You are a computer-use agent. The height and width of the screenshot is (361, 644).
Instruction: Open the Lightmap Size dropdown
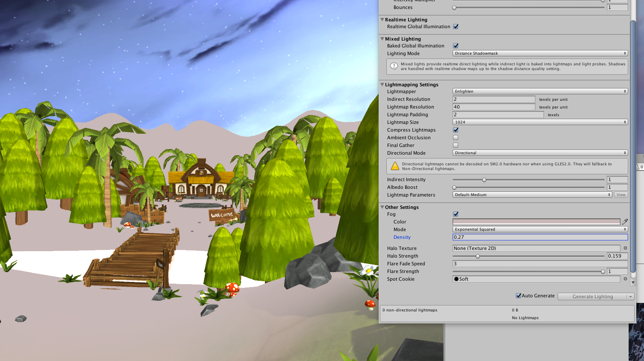540,122
